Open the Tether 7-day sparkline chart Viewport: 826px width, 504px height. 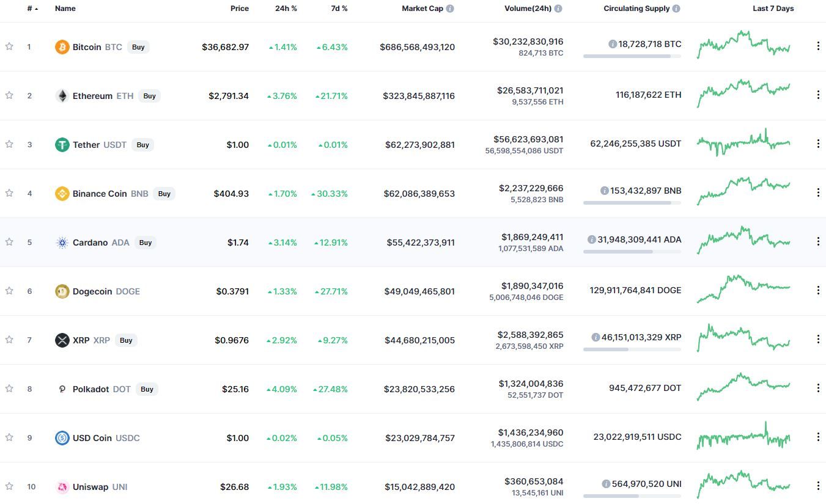tap(743, 142)
